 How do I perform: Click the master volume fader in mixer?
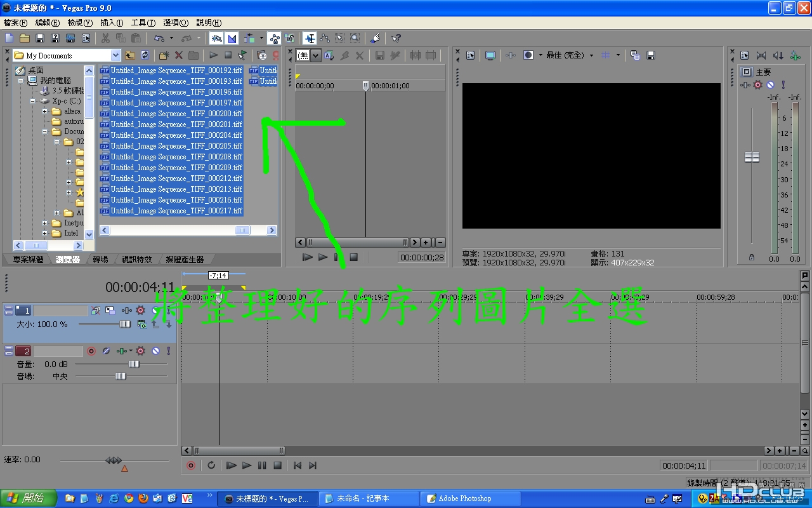[x=752, y=157]
